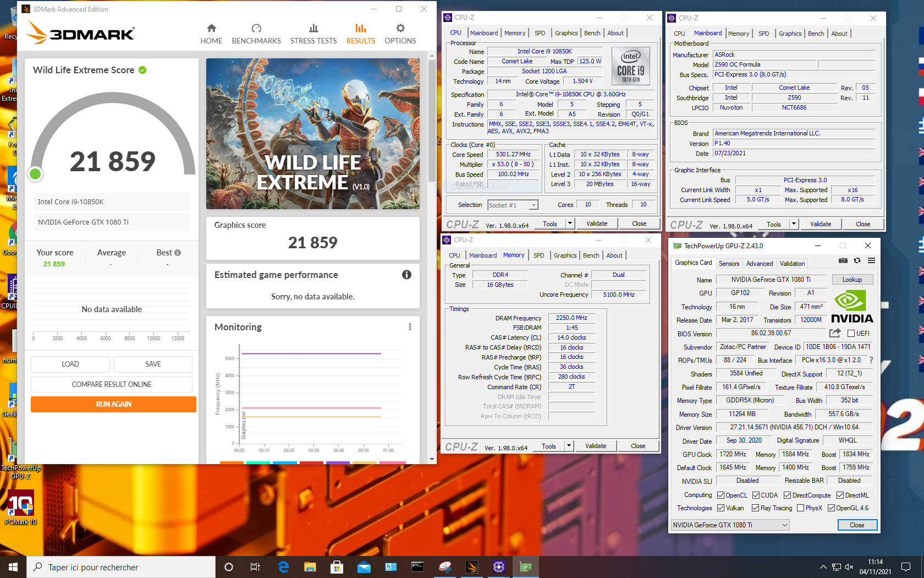Image resolution: width=924 pixels, height=578 pixels.
Task: Click SAVE button in 3DMark
Action: point(153,364)
